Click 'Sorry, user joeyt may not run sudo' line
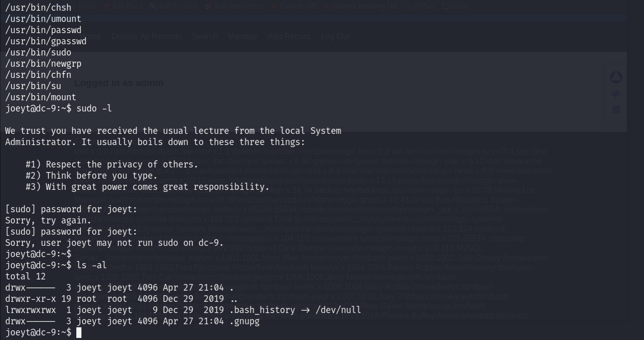 point(114,243)
